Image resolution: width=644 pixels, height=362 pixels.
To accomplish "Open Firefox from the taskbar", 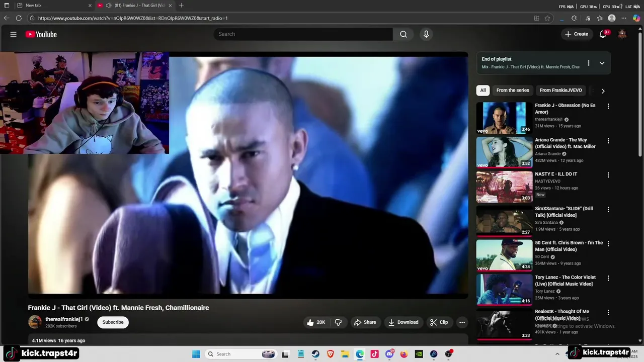I will pyautogui.click(x=404, y=354).
